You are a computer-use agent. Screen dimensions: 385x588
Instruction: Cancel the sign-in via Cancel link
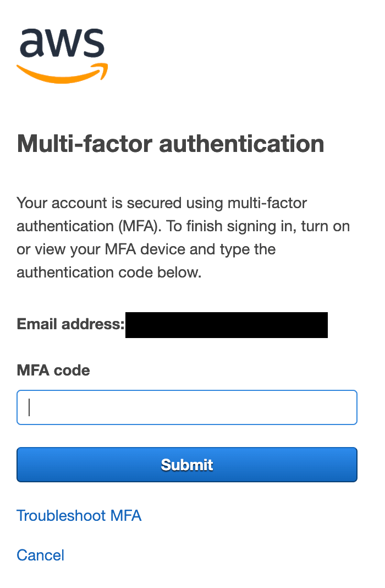[x=41, y=556]
